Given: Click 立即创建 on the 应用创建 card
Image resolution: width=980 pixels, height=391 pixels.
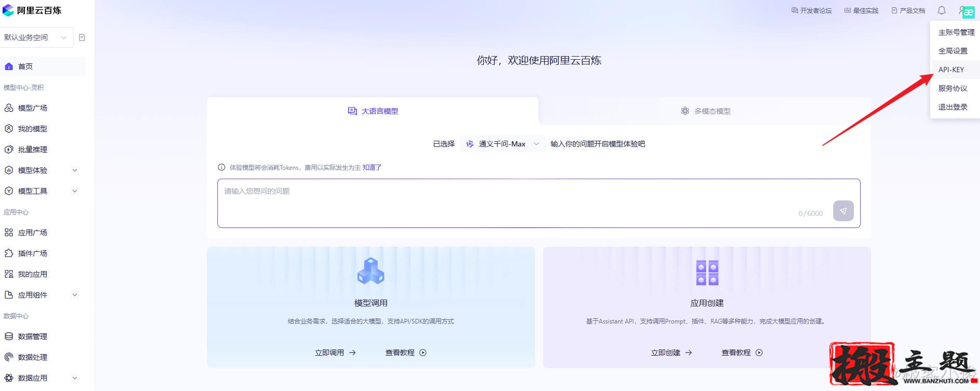Looking at the screenshot, I should 671,353.
